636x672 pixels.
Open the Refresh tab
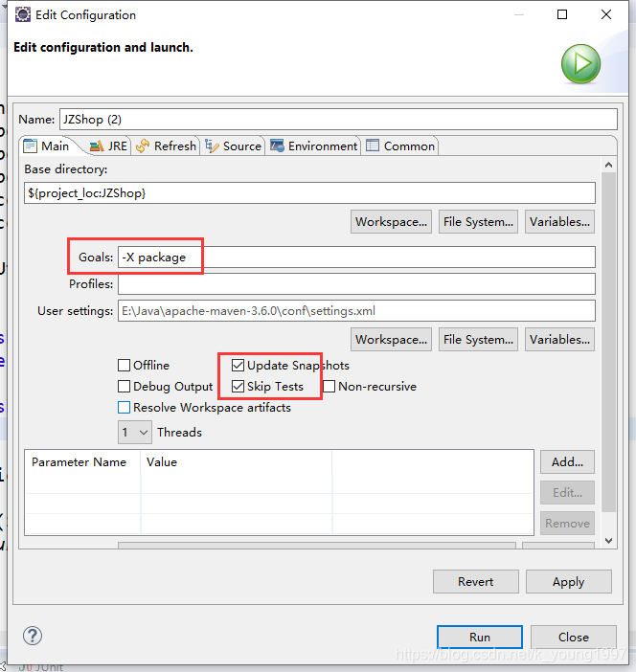[167, 146]
